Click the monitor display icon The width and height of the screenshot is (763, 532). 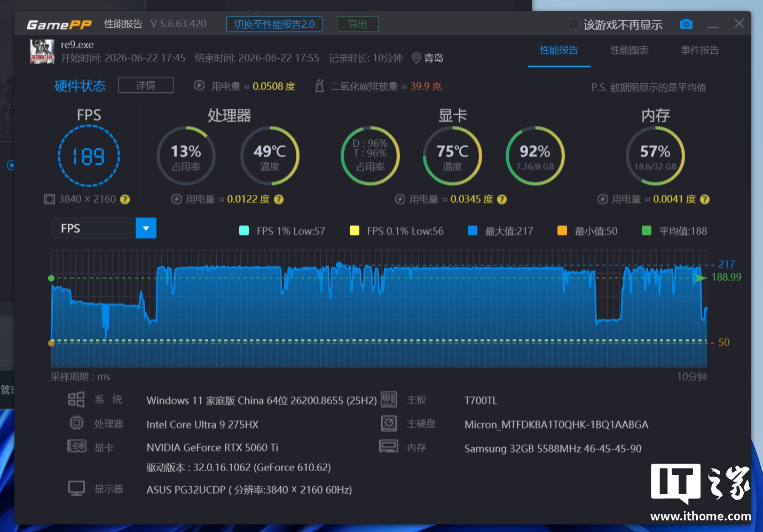click(76, 488)
